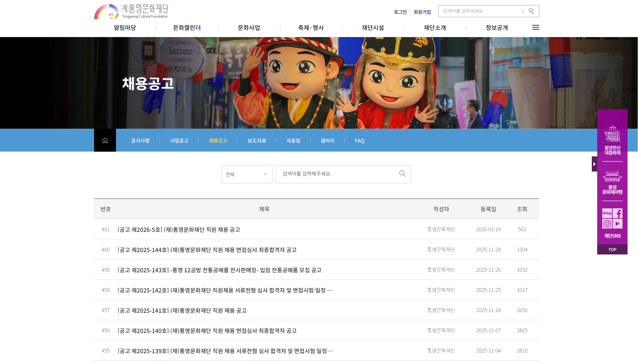Open the foundation Facebook icon
This screenshot has width=638, height=364.
point(618,213)
